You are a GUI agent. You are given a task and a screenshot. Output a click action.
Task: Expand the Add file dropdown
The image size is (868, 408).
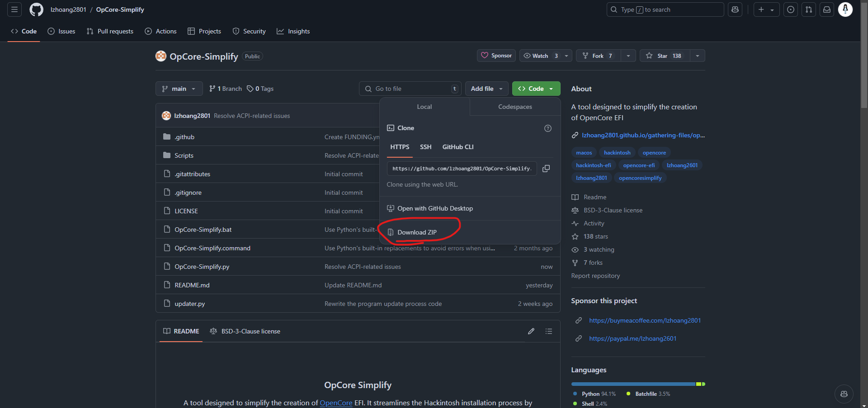486,89
